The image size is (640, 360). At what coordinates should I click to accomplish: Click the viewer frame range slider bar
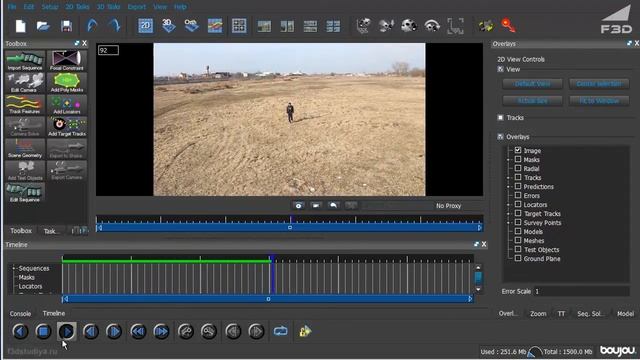290,227
